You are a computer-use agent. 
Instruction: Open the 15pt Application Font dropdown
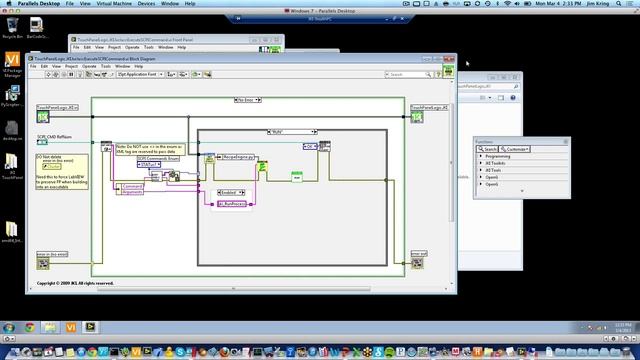[140, 74]
